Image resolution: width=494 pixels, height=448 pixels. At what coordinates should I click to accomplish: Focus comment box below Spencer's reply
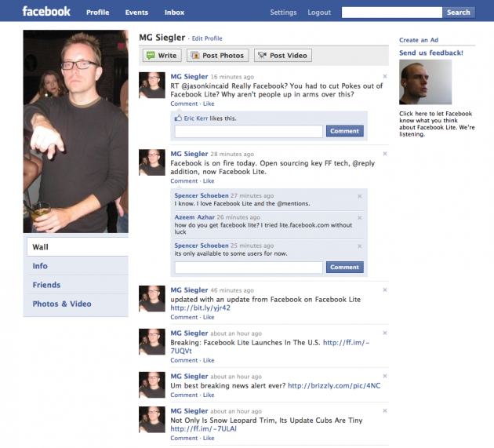click(x=249, y=268)
